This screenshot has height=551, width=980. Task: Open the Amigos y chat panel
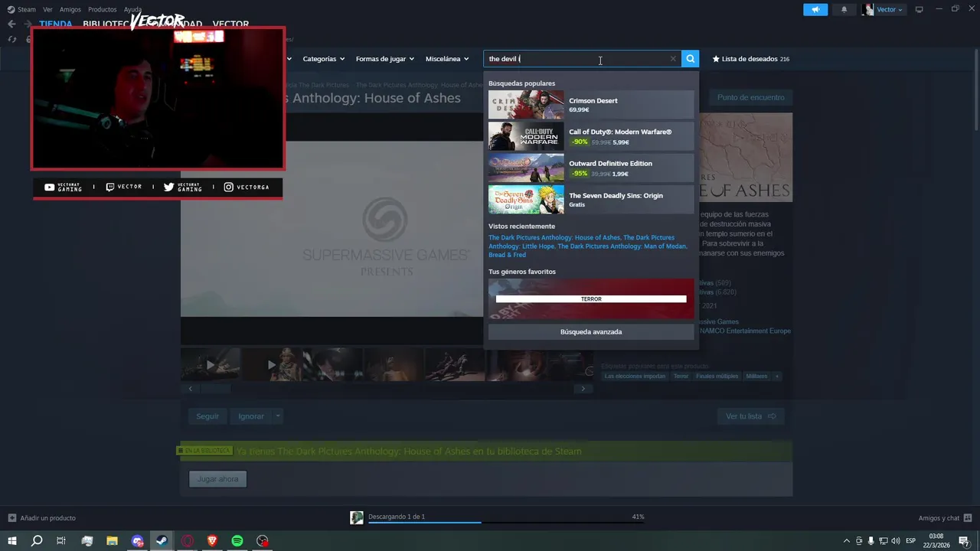pos(945,518)
